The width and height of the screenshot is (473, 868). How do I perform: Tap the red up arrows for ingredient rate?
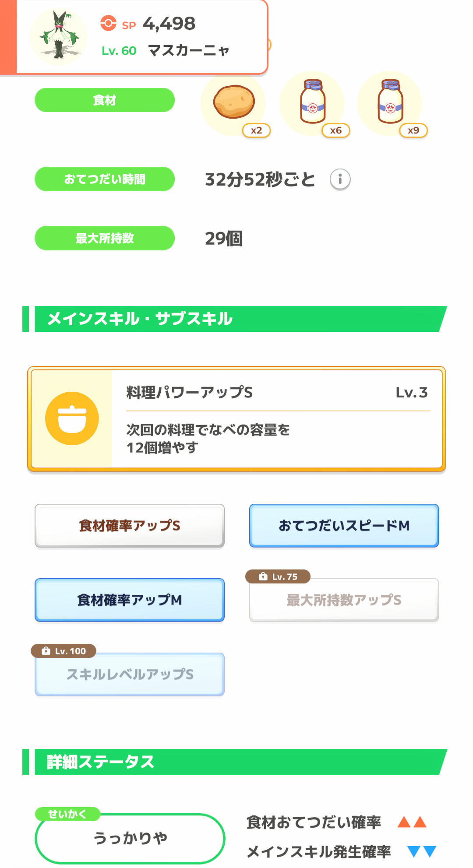pyautogui.click(x=412, y=822)
